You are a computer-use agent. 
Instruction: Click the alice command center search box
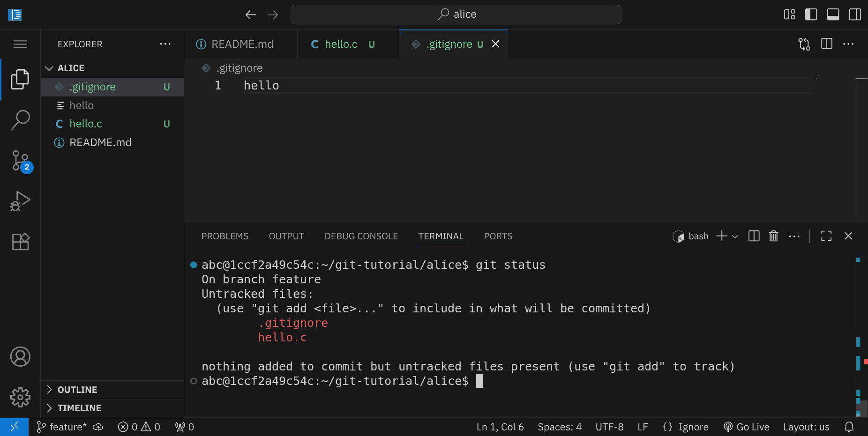coord(456,15)
